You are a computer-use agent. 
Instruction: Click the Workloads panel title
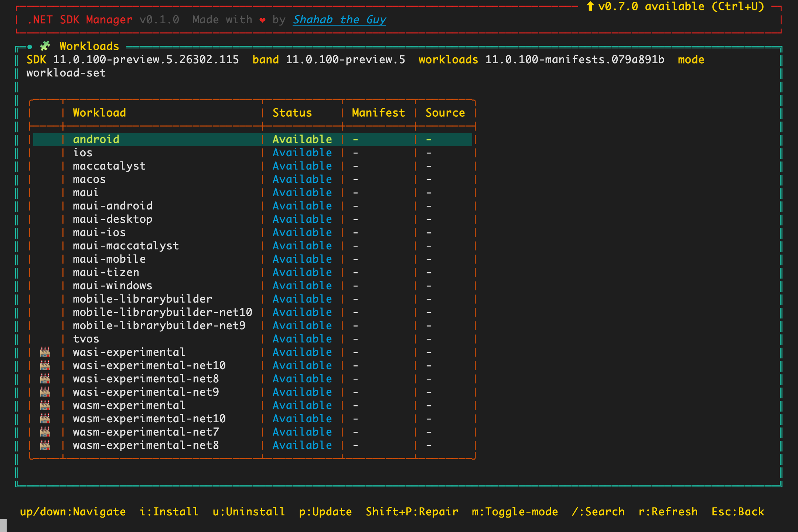coord(89,46)
